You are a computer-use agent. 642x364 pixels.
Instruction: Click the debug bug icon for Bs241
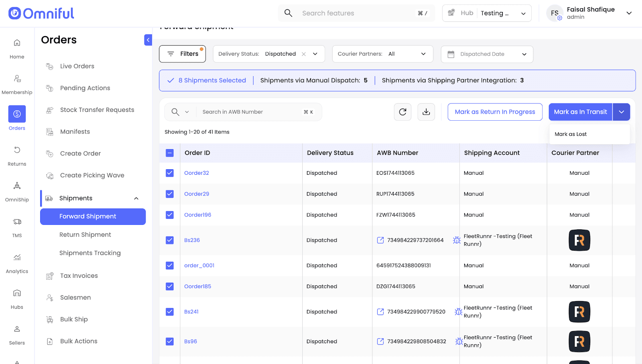click(x=458, y=311)
